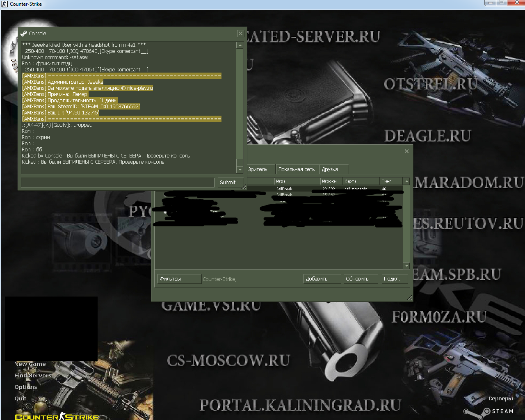Screen dimensions: 525x420
Task: Open the Options menu item
Action: pyautogui.click(x=26, y=387)
